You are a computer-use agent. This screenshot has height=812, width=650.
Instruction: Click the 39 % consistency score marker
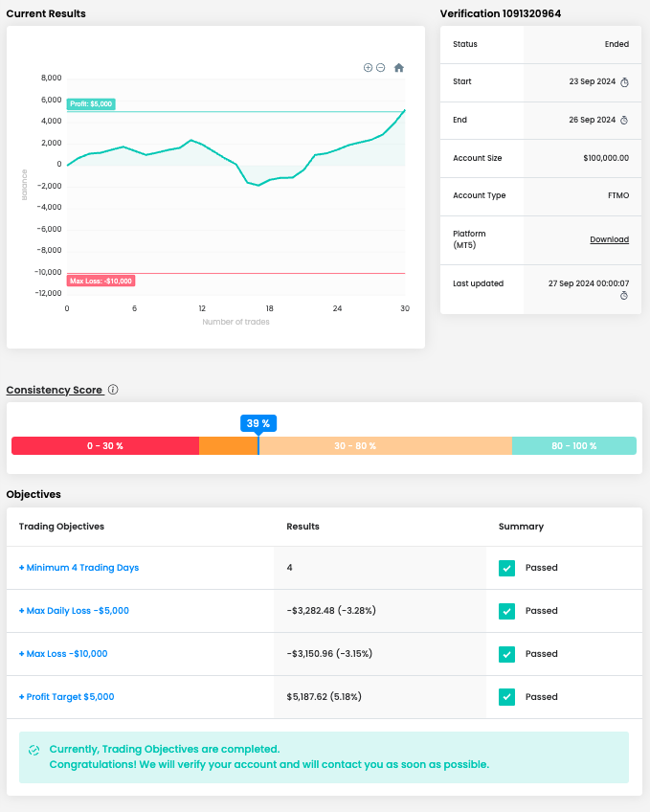(258, 423)
